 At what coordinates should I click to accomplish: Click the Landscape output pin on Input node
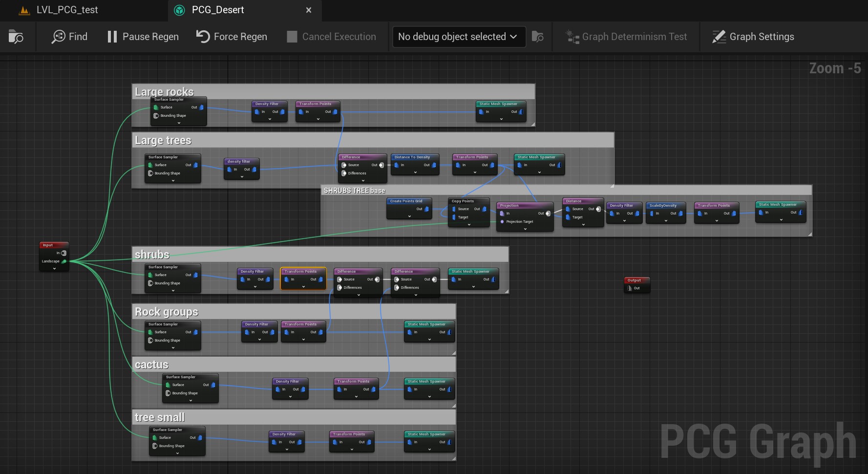coord(64,261)
